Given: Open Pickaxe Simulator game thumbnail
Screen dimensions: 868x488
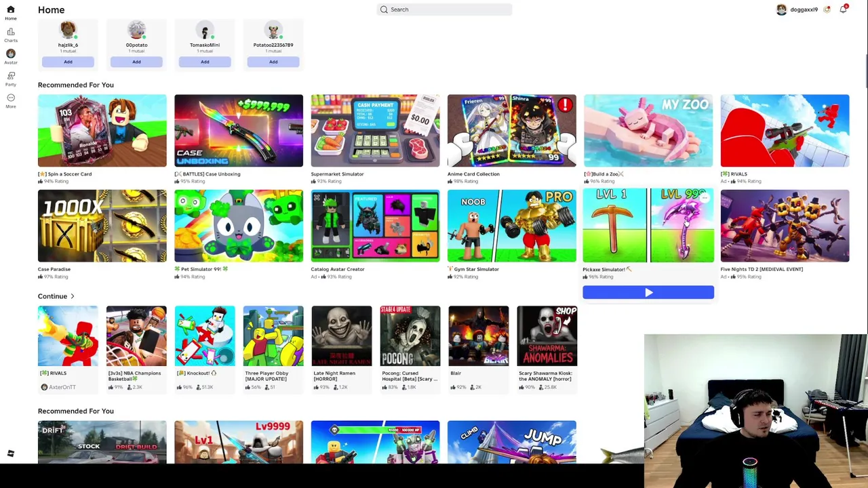Looking at the screenshot, I should pos(648,226).
